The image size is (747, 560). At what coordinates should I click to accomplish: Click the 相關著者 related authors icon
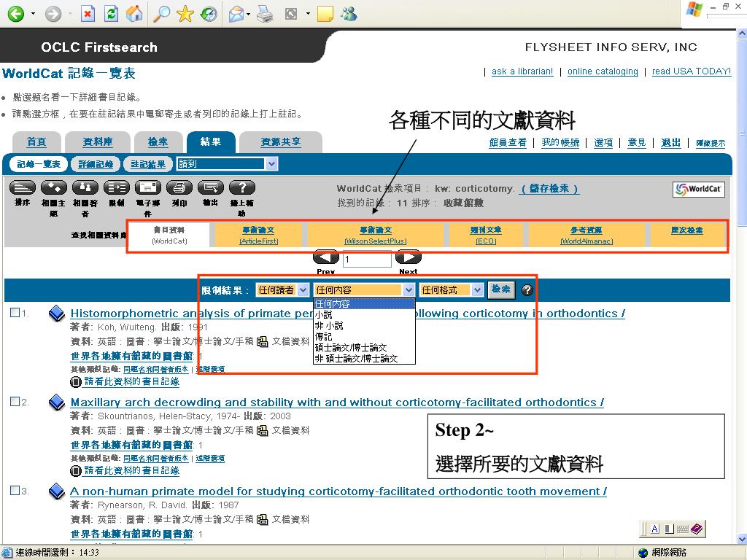click(85, 187)
